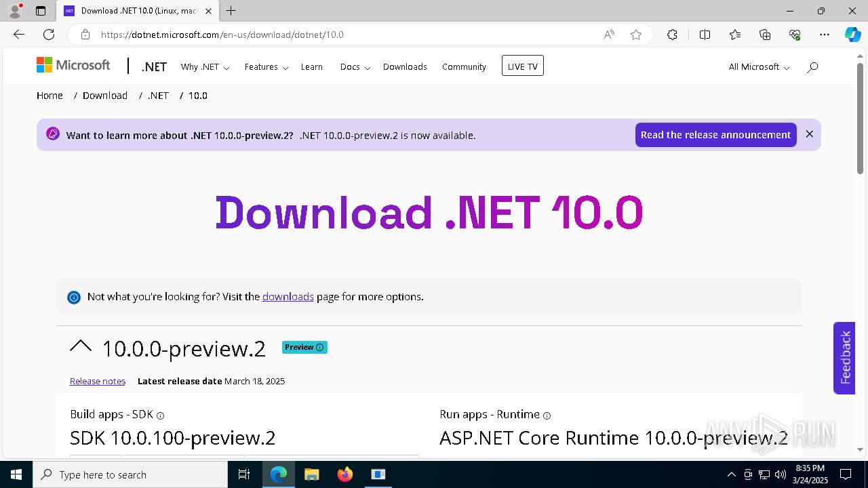
Task: Open the Action Center notifications icon
Action: (x=846, y=474)
